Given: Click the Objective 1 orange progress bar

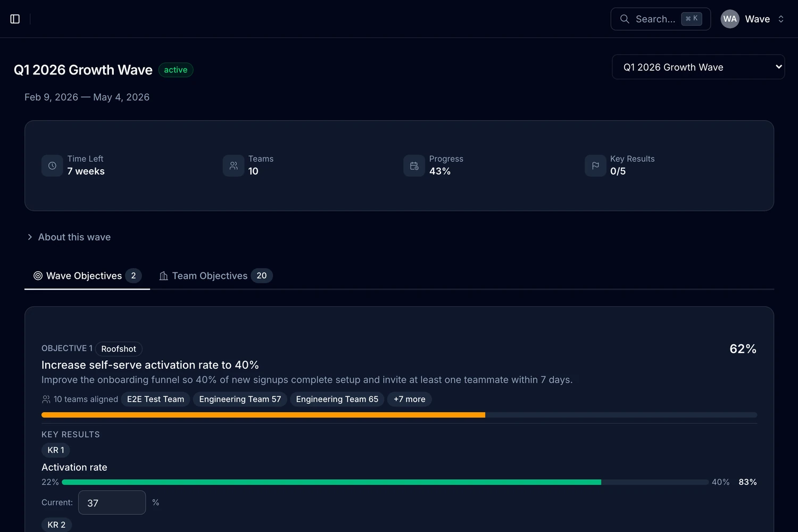Looking at the screenshot, I should (x=399, y=415).
